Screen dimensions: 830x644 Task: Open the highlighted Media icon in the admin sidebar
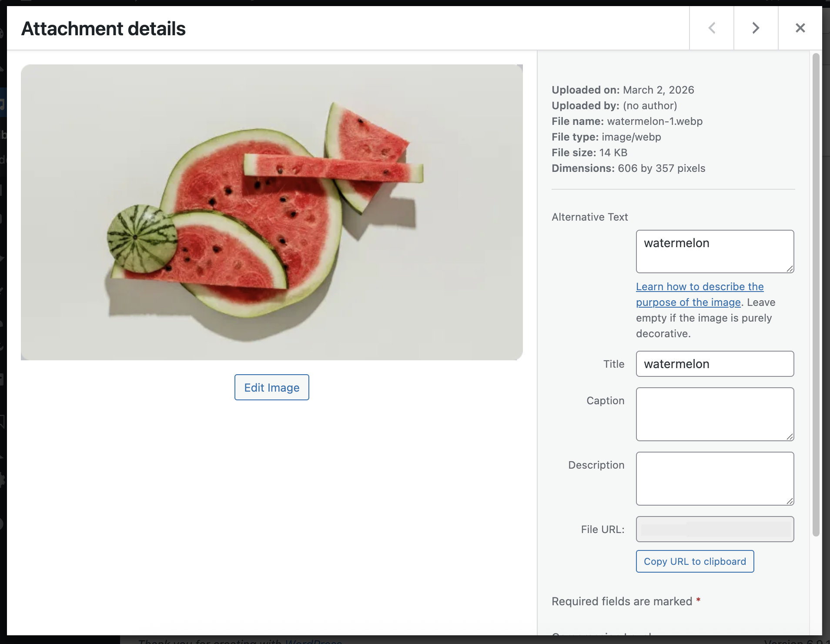pyautogui.click(x=3, y=103)
